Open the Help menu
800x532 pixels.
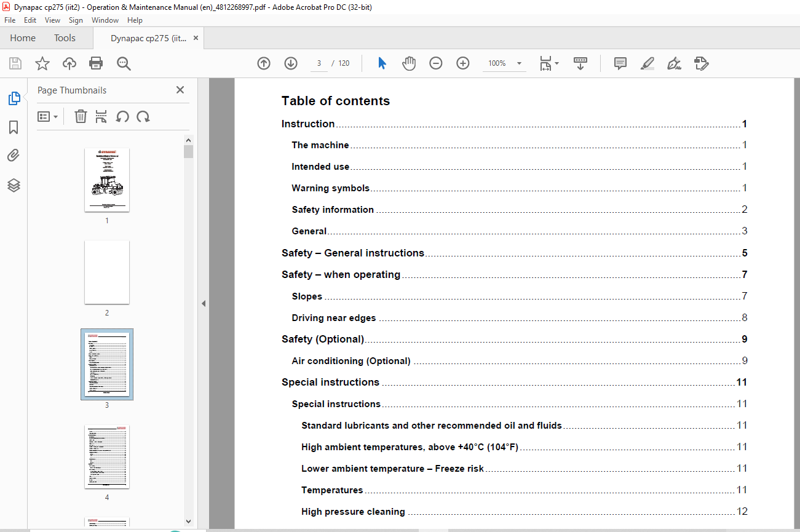pos(135,20)
